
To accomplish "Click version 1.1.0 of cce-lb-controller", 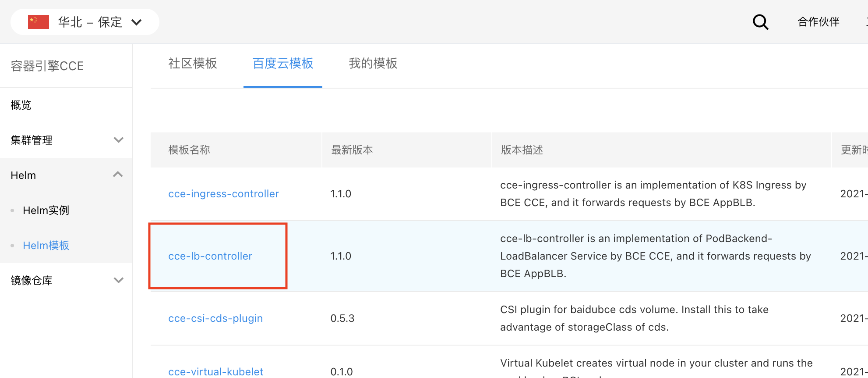I will point(341,256).
